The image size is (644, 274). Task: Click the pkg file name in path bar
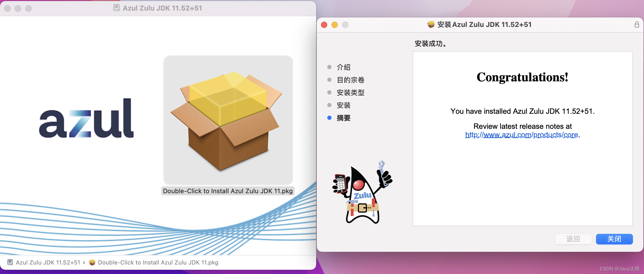[x=158, y=262]
